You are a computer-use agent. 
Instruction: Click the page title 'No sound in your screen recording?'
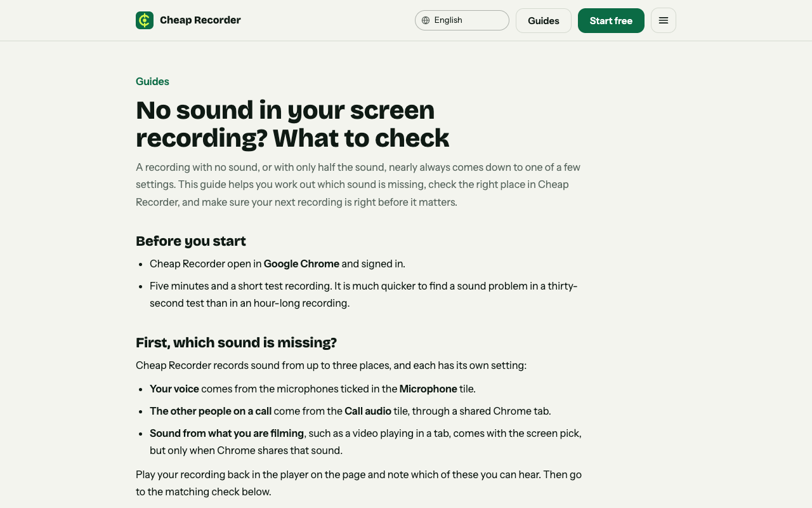point(292,124)
